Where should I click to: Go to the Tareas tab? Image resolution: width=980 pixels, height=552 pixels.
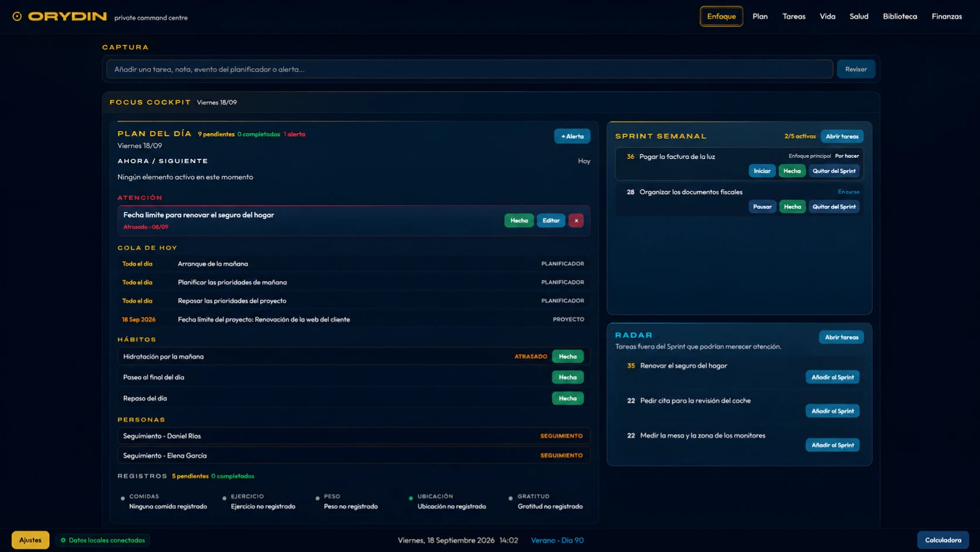point(794,16)
